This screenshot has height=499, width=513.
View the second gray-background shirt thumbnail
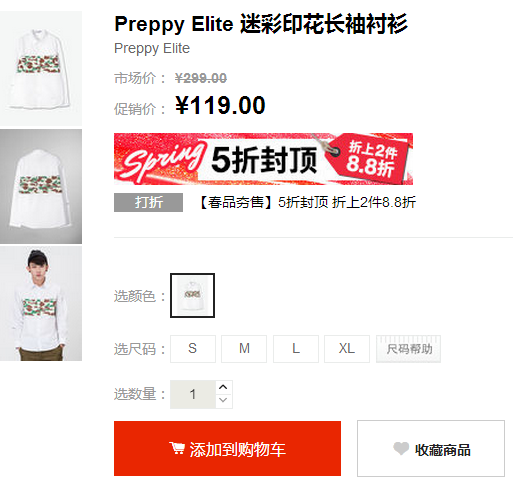tap(41, 186)
